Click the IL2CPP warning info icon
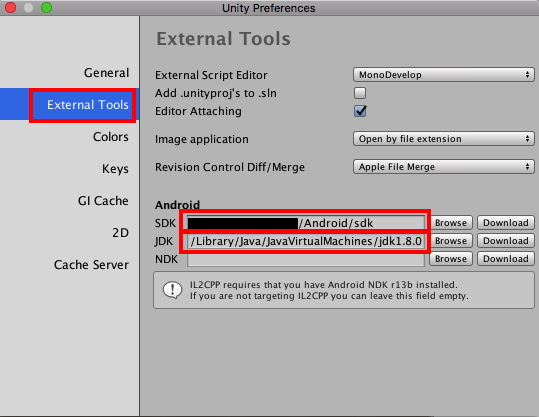This screenshot has width=539, height=417. 172,290
